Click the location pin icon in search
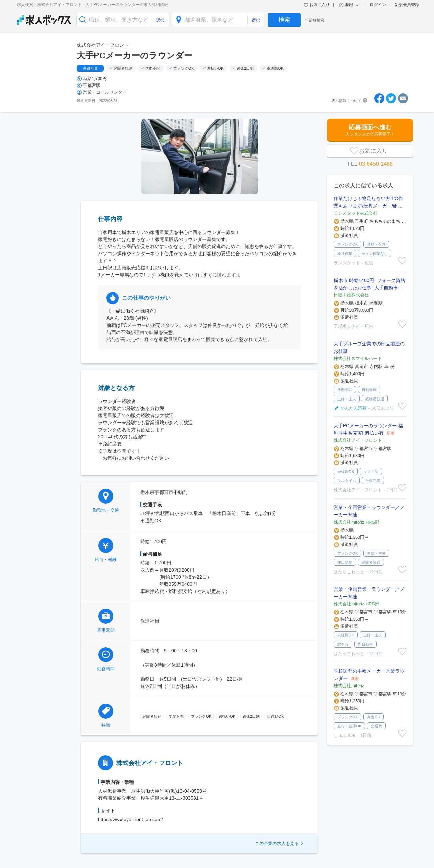The width and height of the screenshot is (434, 868). click(179, 20)
